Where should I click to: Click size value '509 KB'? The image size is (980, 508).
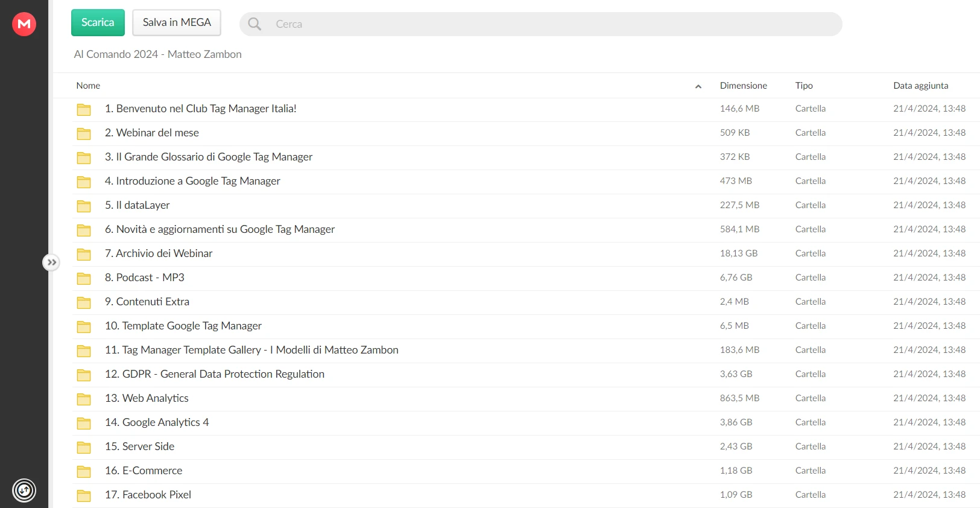coord(735,133)
